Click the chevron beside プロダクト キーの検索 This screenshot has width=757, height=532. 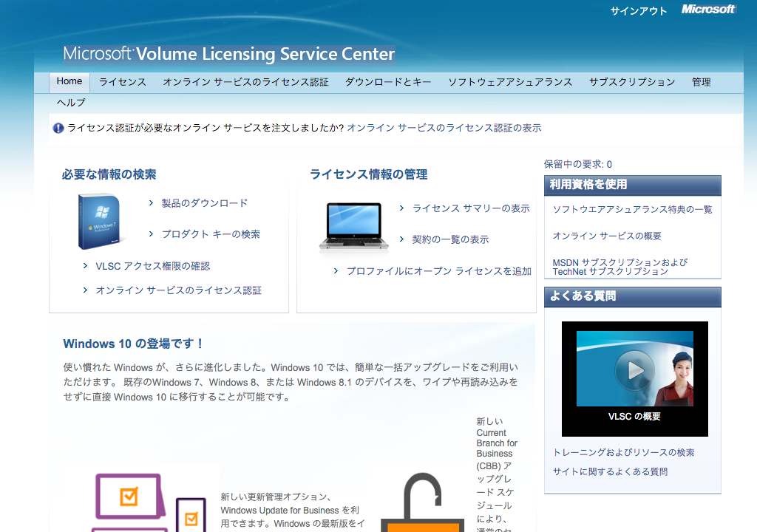[x=151, y=234]
